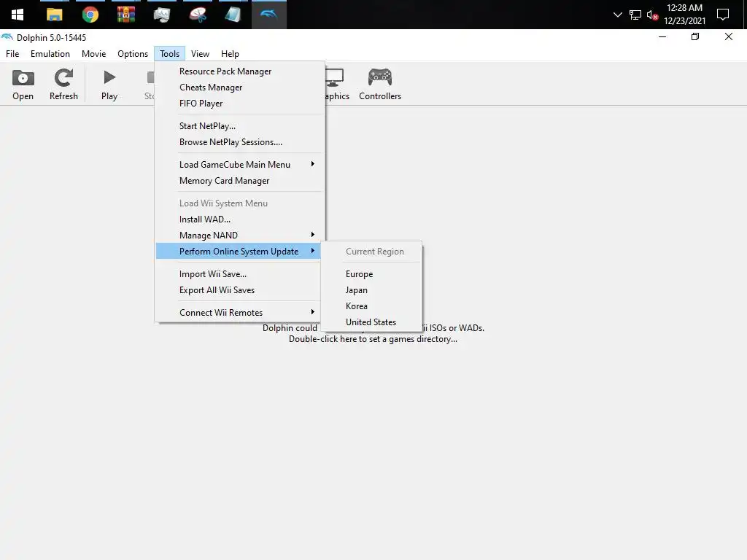Select Resource Pack Manager
Screen dimensions: 747x560
tap(239, 71)
